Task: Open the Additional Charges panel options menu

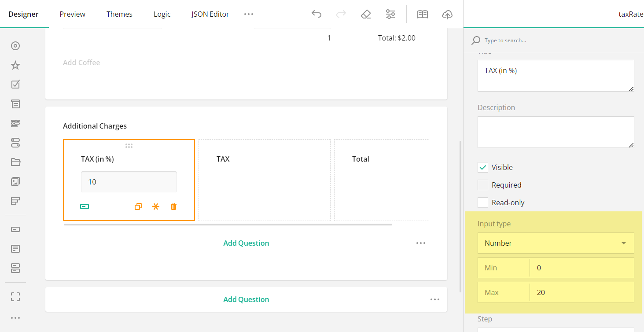Action: (x=420, y=243)
